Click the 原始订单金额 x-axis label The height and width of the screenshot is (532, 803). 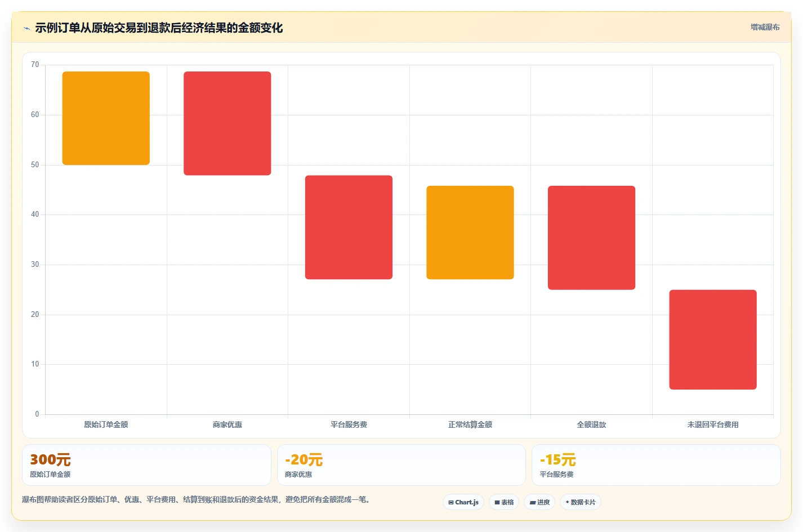[x=106, y=424]
